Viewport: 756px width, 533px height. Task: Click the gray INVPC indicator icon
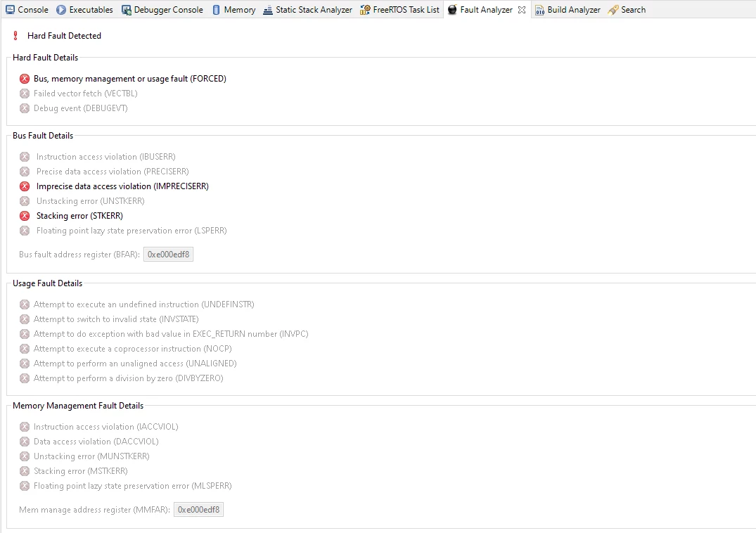pyautogui.click(x=25, y=334)
